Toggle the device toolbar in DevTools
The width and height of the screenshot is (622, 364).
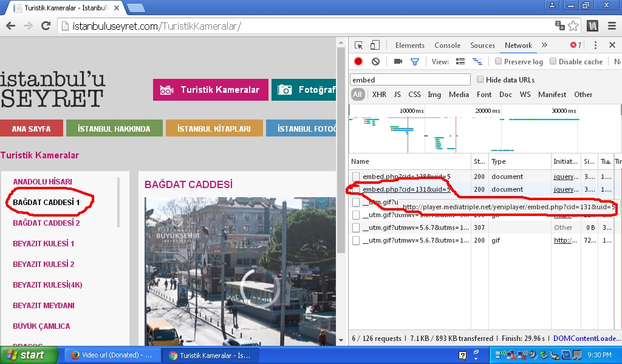[374, 45]
